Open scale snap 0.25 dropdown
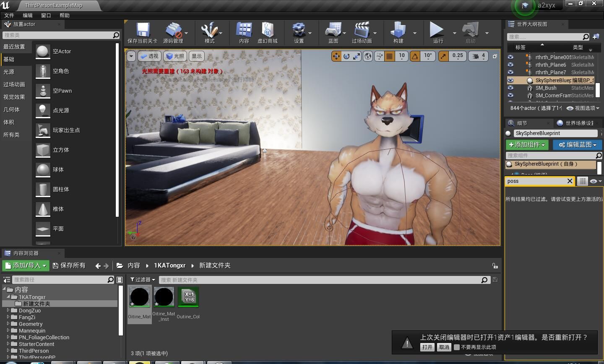604x364 pixels. point(458,56)
